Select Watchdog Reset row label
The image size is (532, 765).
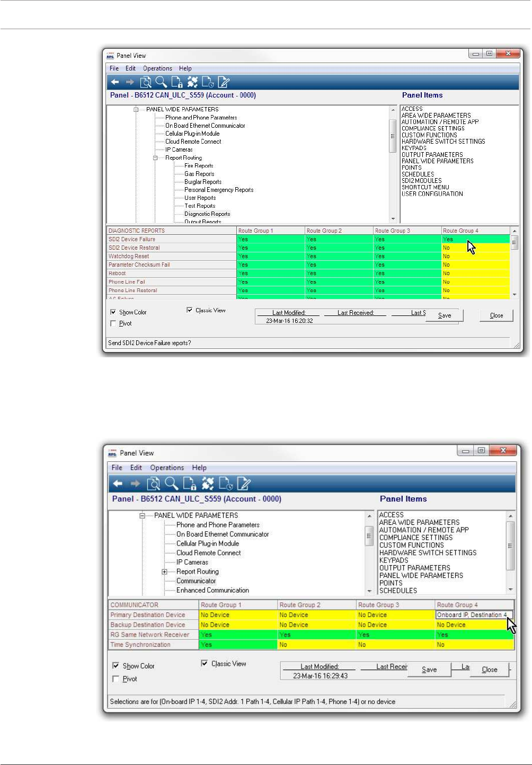172,257
